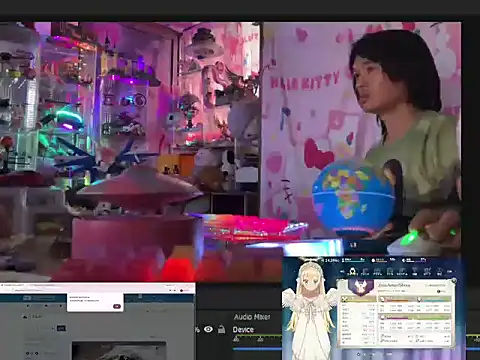Close the game character status panel

(x=453, y=281)
